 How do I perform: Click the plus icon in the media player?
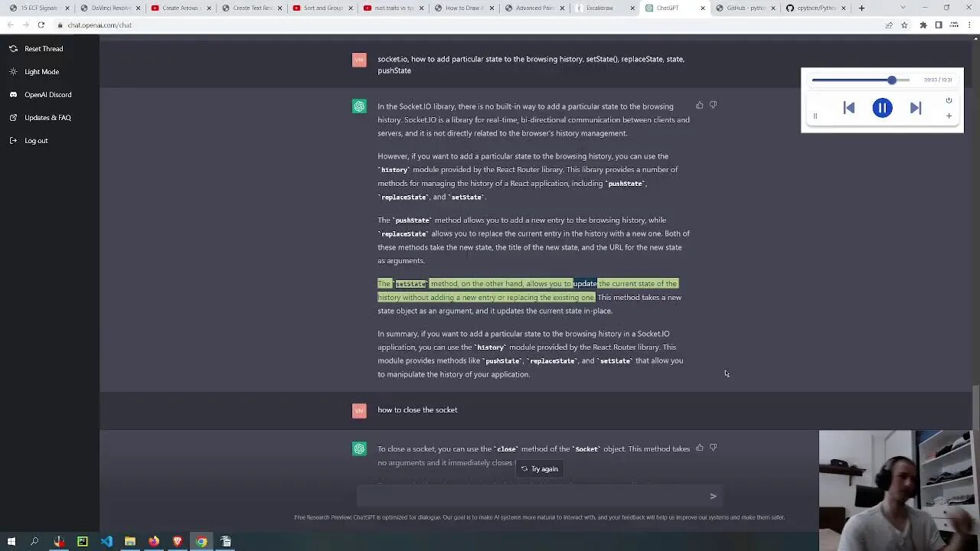coord(949,116)
